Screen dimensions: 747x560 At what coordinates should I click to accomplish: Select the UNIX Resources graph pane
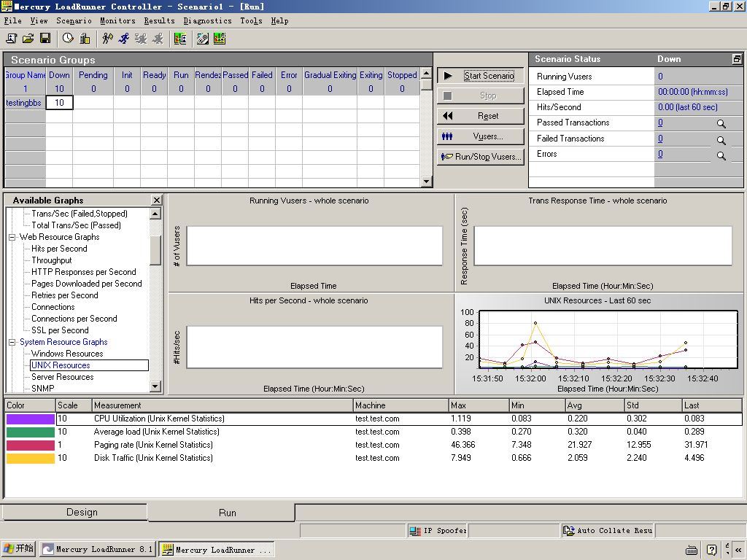600,344
